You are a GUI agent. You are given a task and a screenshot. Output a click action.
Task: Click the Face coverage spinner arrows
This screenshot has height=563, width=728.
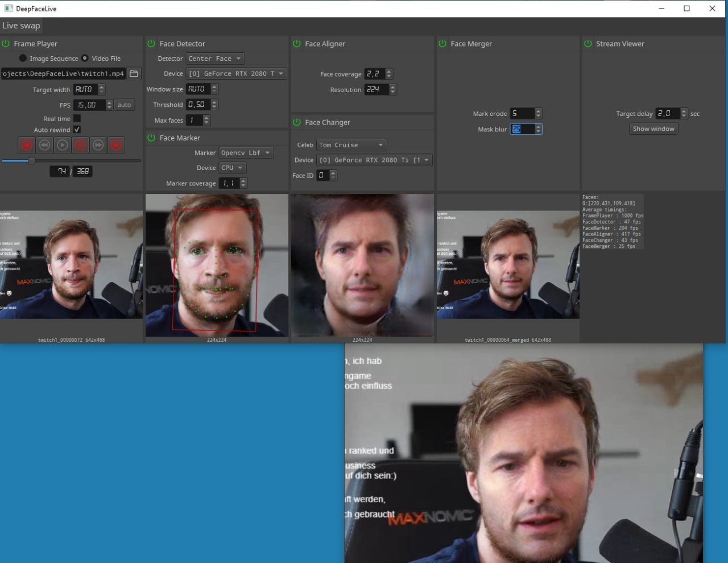tap(389, 74)
